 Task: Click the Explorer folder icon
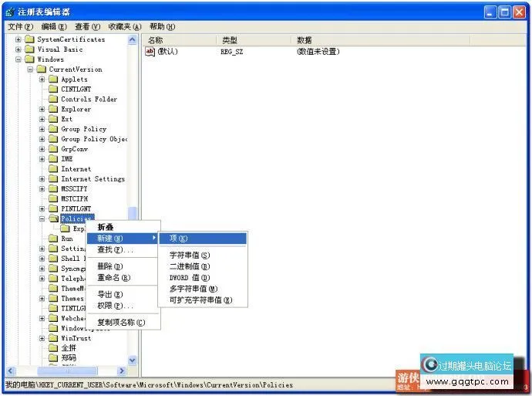(x=53, y=109)
